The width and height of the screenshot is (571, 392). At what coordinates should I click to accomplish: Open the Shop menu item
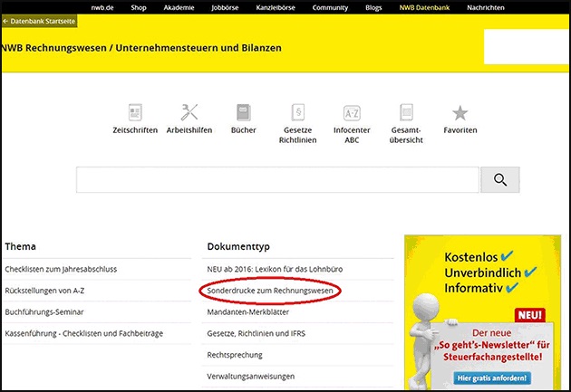pos(139,6)
